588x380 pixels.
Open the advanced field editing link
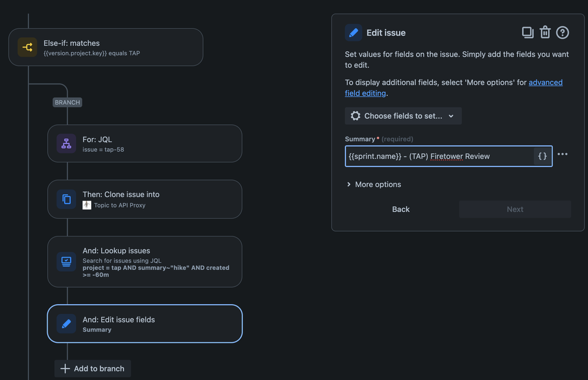tap(545, 82)
